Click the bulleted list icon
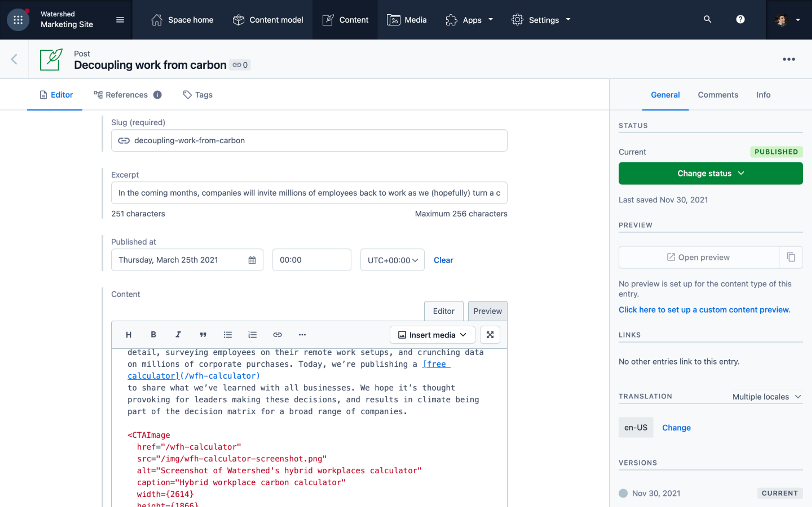Image resolution: width=812 pixels, height=507 pixels. (228, 335)
